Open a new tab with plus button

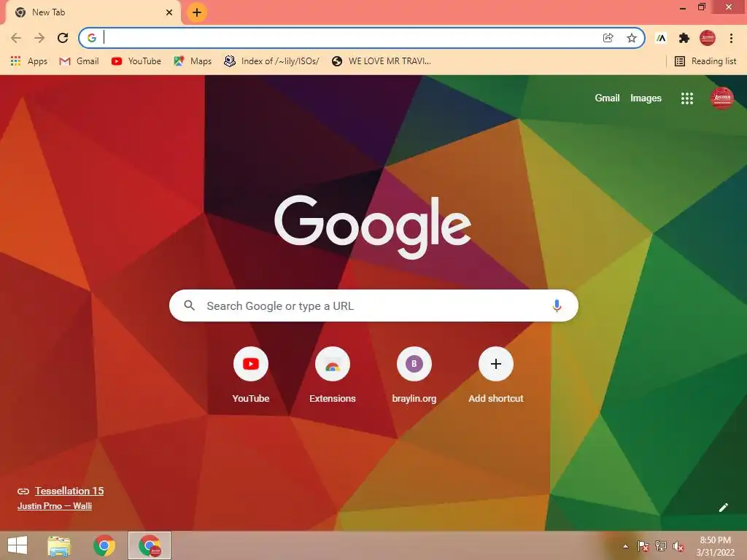pos(197,12)
